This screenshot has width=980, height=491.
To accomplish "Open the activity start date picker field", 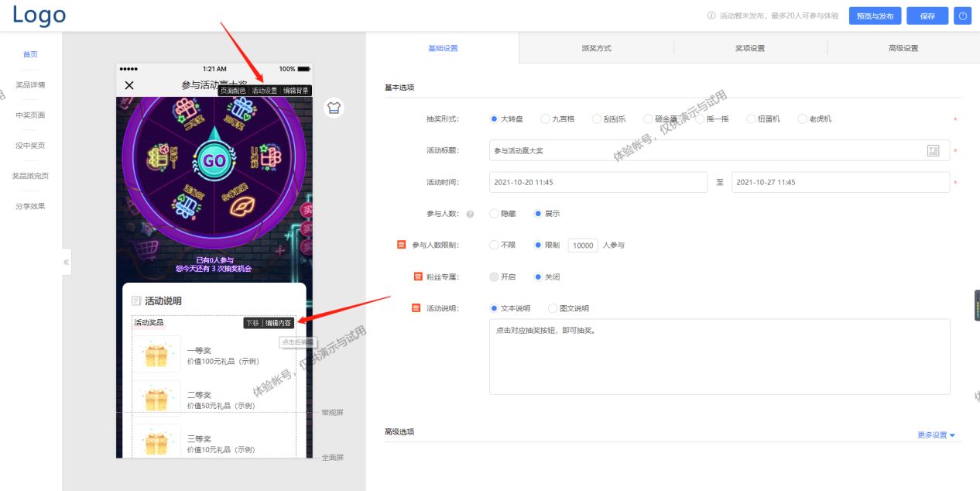I will click(x=596, y=182).
